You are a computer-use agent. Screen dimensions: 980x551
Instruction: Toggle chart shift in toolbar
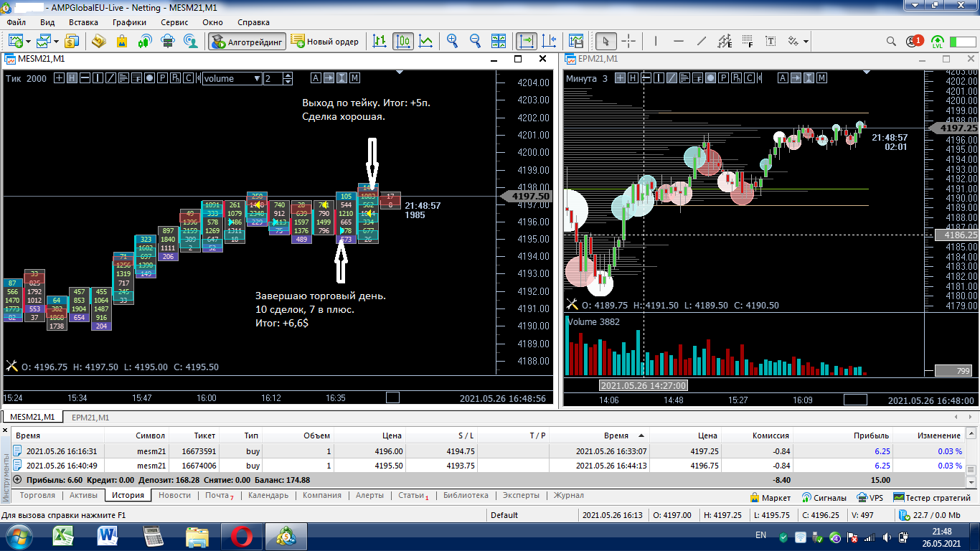pos(550,41)
